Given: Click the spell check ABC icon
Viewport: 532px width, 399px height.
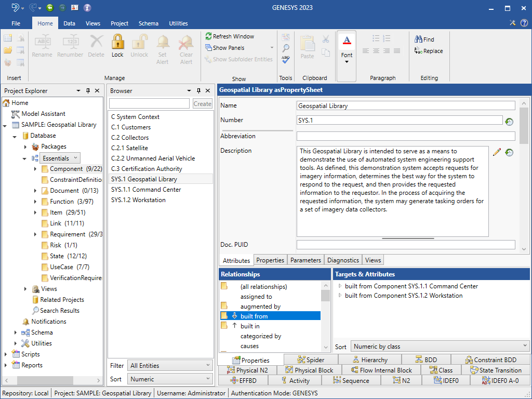Looking at the screenshot, I should pos(286,59).
